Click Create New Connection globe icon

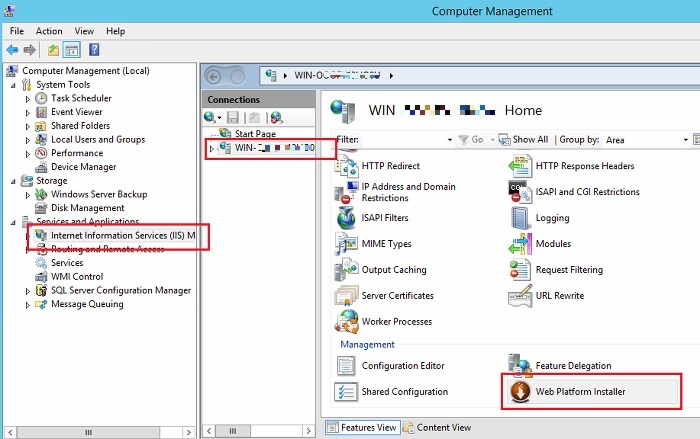click(212, 117)
